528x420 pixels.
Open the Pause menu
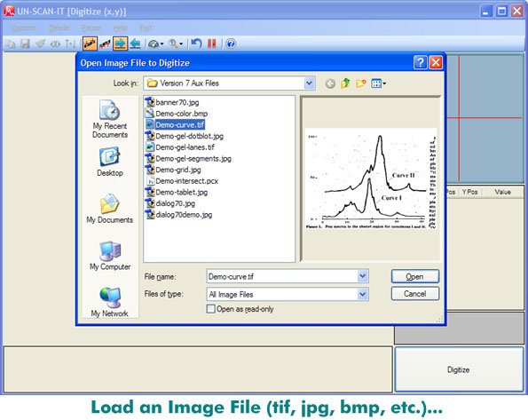pyautogui.click(x=91, y=28)
